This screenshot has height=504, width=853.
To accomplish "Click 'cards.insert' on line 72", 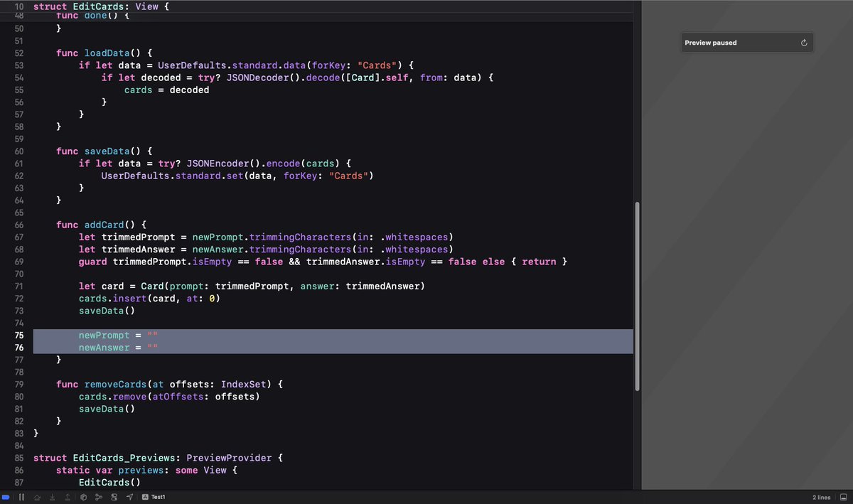I will tap(113, 299).
